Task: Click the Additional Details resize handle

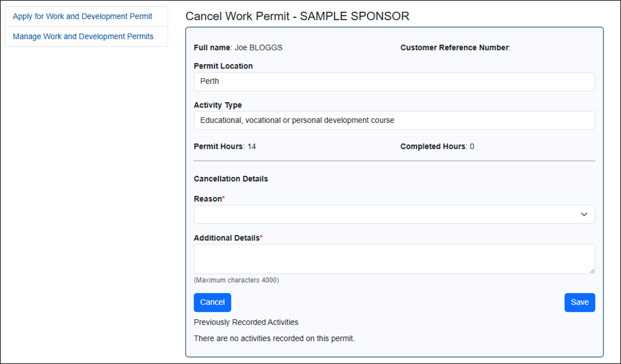Action: 591,270
